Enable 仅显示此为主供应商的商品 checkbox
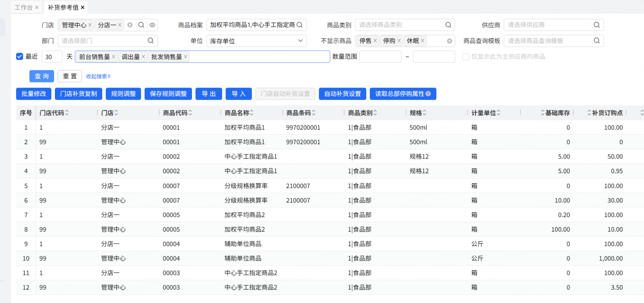644x303 pixels. pyautogui.click(x=465, y=57)
